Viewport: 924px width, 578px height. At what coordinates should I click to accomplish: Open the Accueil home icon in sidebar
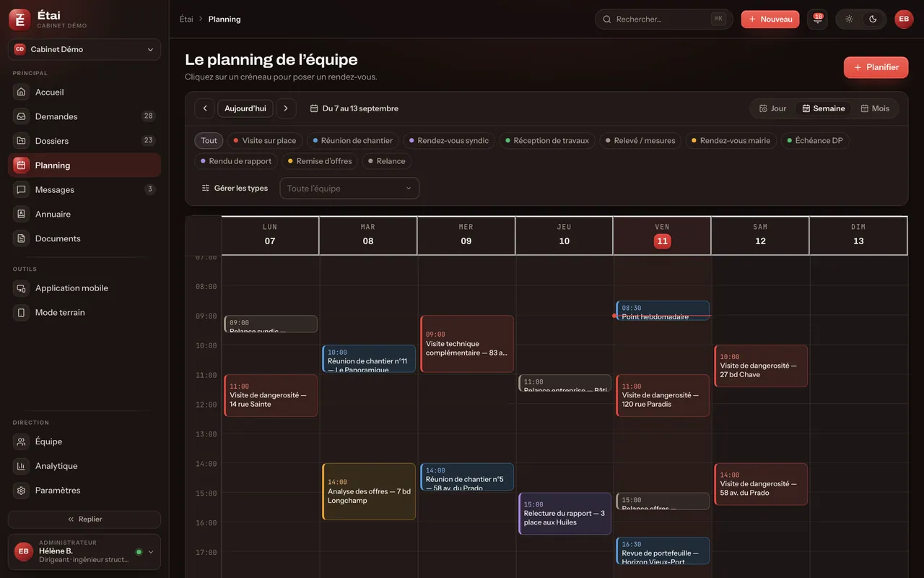pyautogui.click(x=21, y=92)
